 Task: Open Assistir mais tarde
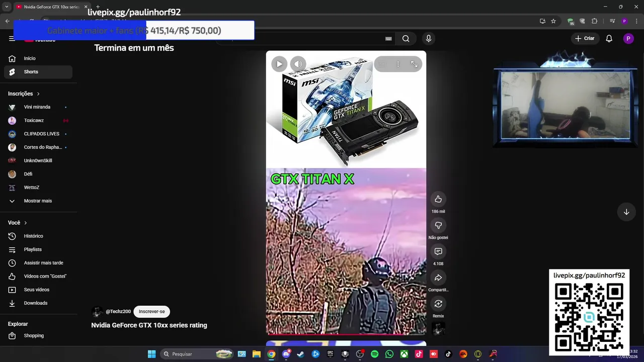coord(38,263)
